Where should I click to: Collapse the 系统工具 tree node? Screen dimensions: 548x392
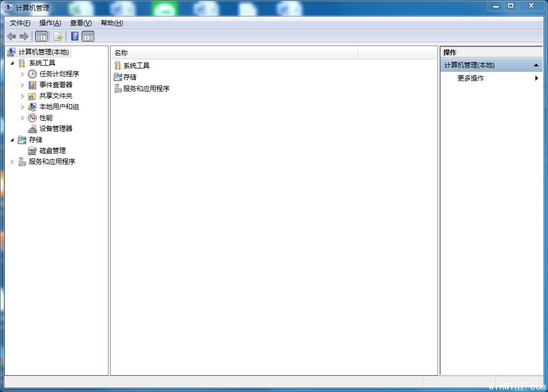(x=13, y=63)
